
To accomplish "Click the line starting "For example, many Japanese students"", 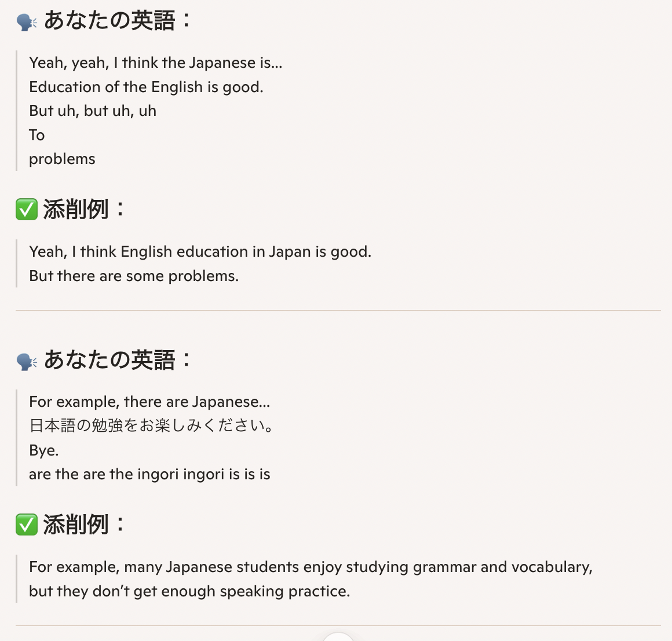I will (311, 567).
